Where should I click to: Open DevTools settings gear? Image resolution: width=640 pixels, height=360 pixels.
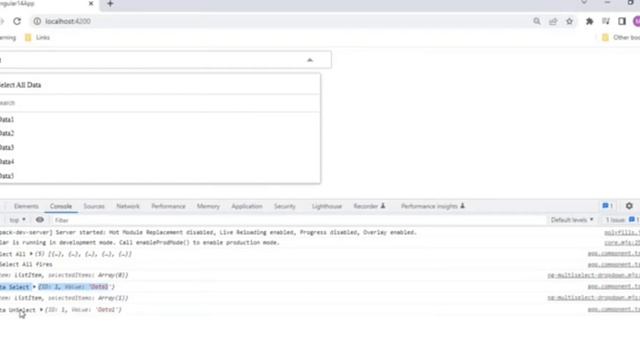[x=629, y=206]
